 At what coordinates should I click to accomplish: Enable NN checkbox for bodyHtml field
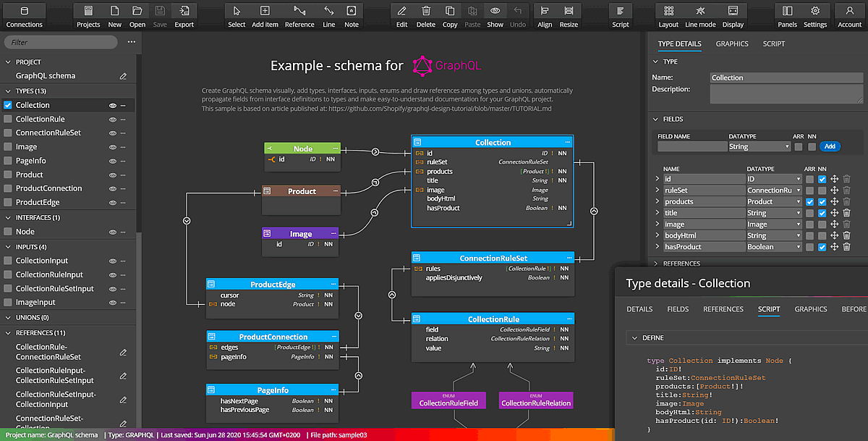pos(822,236)
